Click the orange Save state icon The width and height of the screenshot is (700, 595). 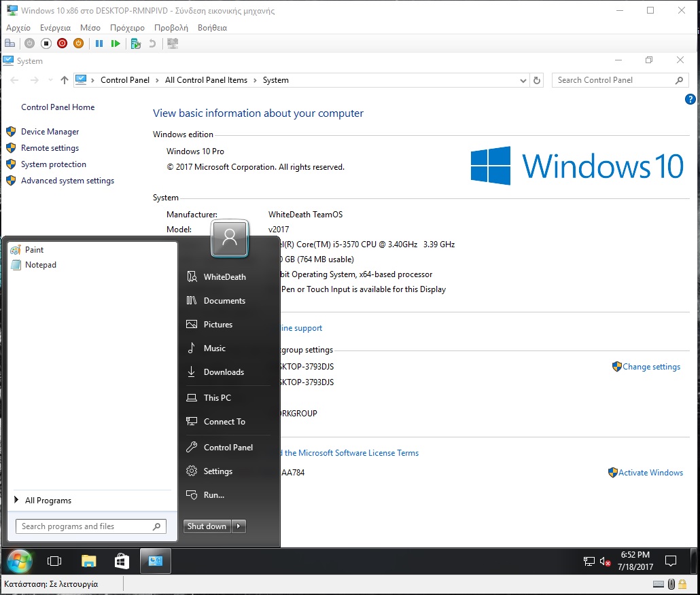[78, 43]
